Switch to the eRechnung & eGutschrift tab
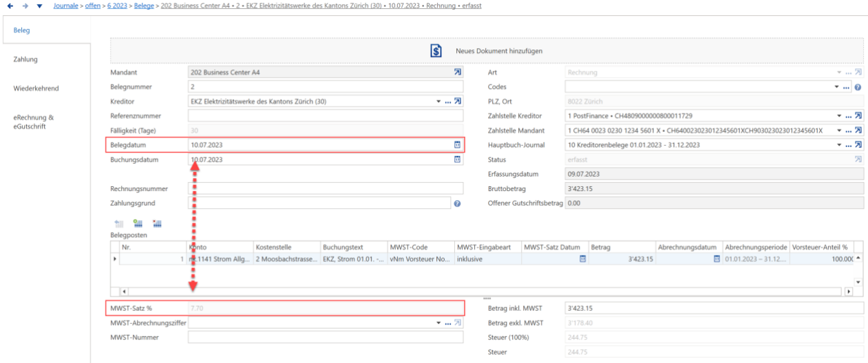This screenshot has width=868, height=363. point(45,121)
